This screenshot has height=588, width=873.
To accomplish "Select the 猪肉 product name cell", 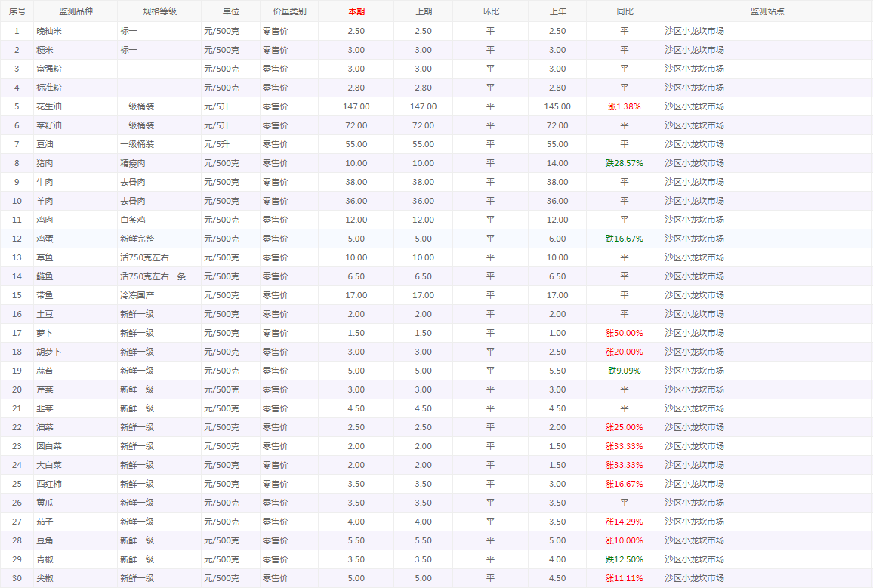I will [45, 163].
